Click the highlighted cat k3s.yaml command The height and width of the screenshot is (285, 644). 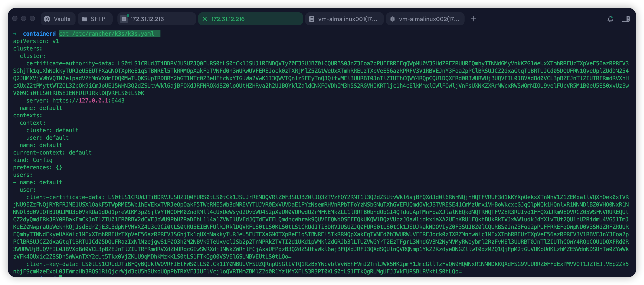tap(110, 33)
